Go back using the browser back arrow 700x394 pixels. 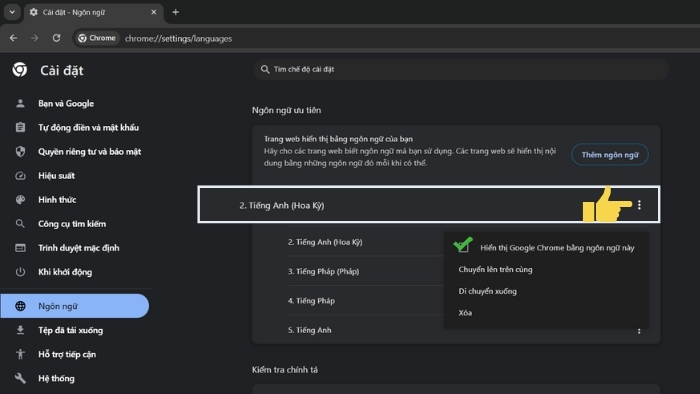pos(13,38)
